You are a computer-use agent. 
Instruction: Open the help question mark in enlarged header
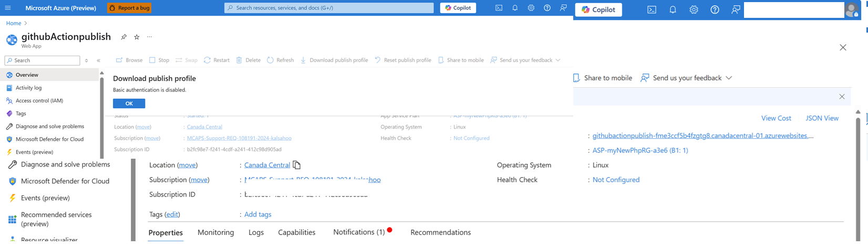coord(715,9)
